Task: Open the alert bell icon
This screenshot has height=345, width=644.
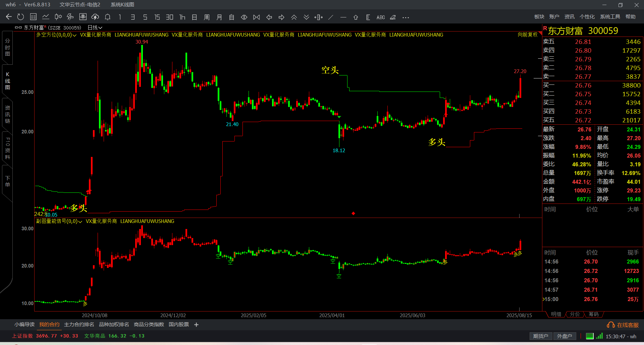Action: click(108, 17)
